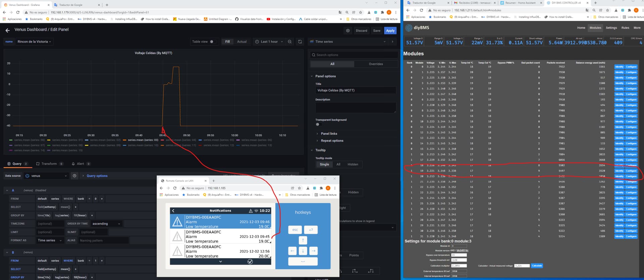This screenshot has width=644, height=280.
Task: Reload the Remote Console browser page
Action: (175, 188)
